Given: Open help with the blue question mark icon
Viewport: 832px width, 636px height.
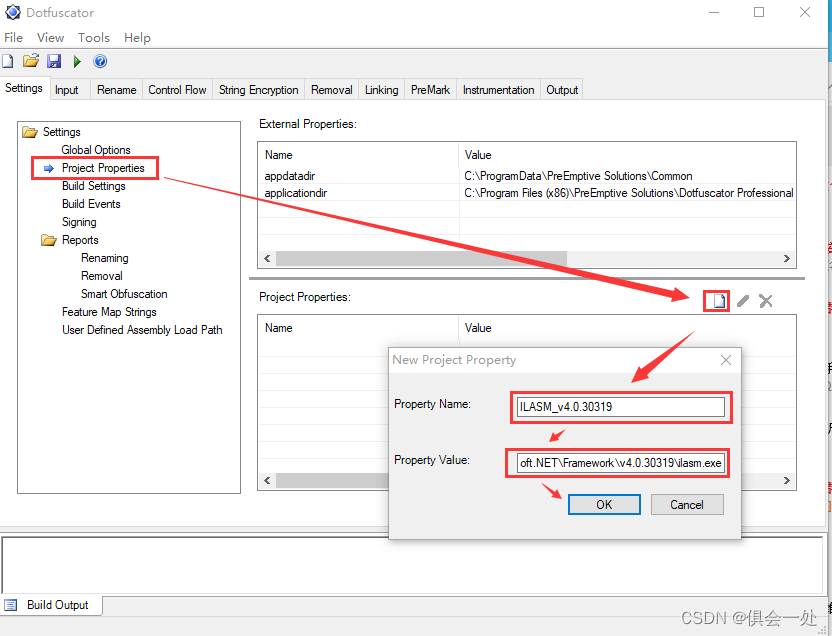Looking at the screenshot, I should (100, 62).
